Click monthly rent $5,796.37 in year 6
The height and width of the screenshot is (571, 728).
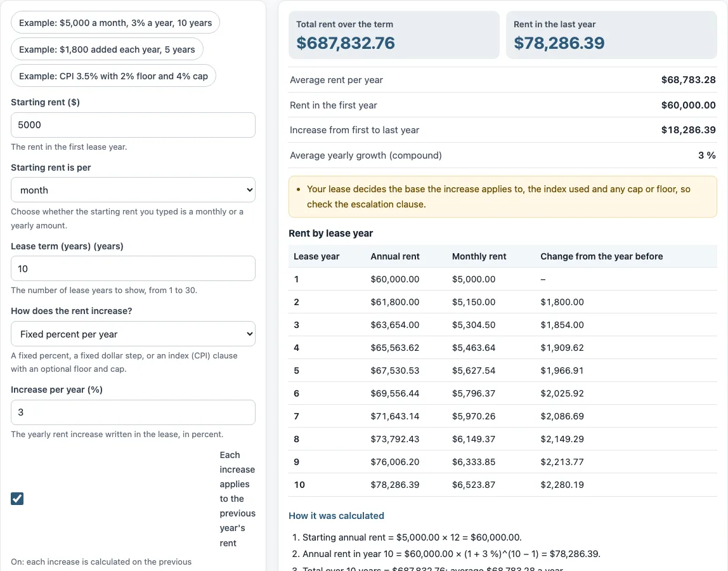coord(474,393)
